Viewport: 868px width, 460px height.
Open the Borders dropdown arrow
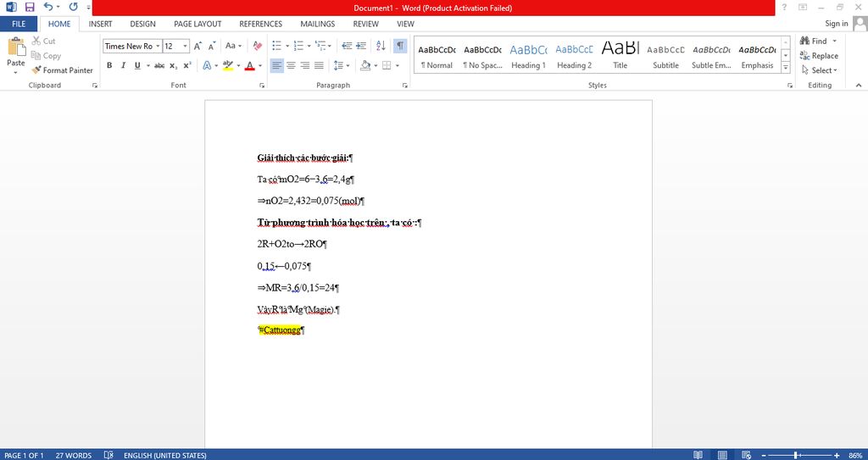[398, 65]
